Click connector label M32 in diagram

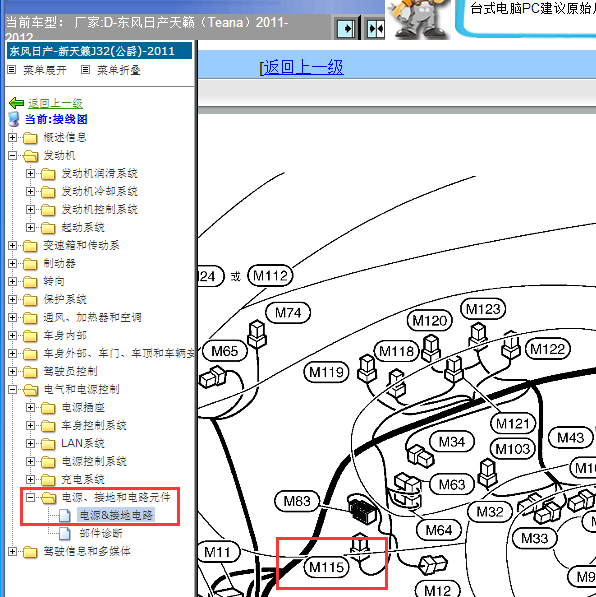(x=490, y=512)
